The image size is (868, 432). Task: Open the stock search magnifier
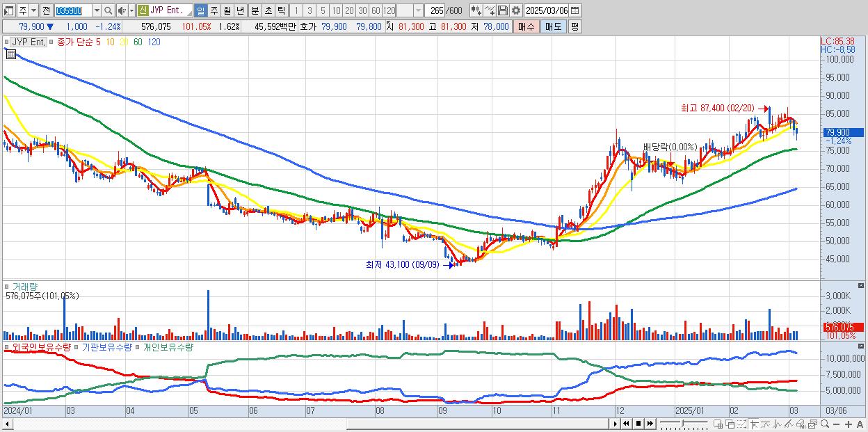pyautogui.click(x=108, y=10)
